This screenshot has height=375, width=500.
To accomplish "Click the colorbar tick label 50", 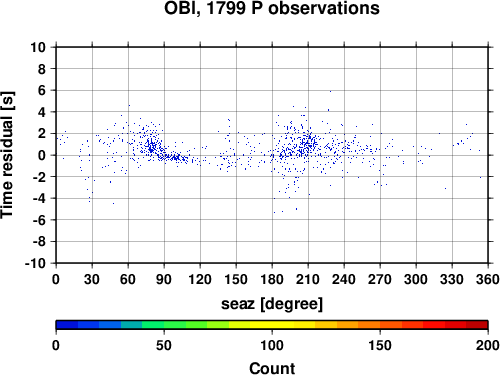I will (164, 345).
